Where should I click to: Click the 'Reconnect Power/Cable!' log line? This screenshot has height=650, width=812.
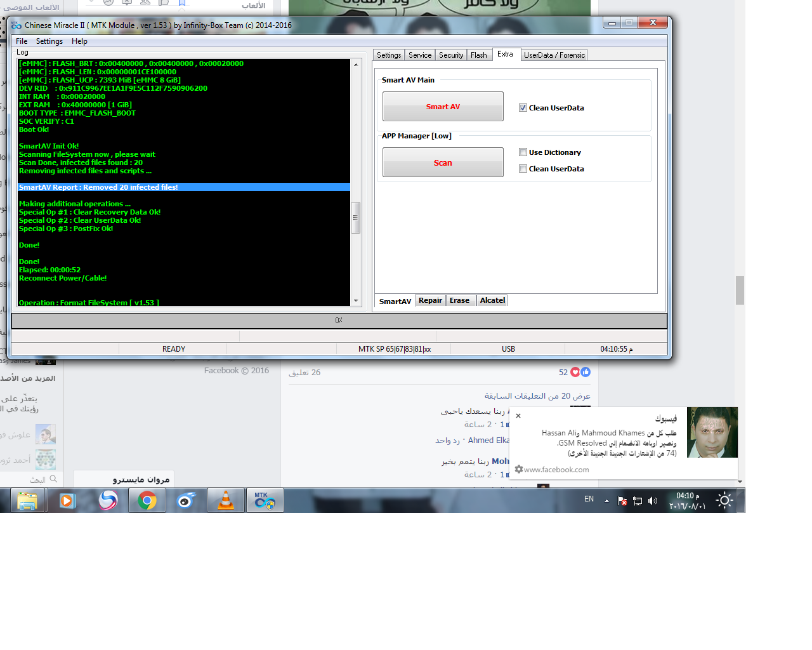pyautogui.click(x=63, y=278)
